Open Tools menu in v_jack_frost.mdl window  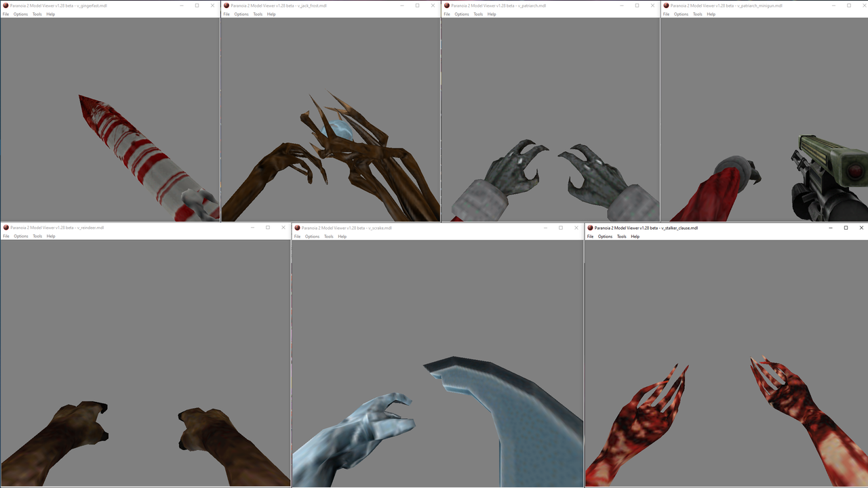(258, 14)
